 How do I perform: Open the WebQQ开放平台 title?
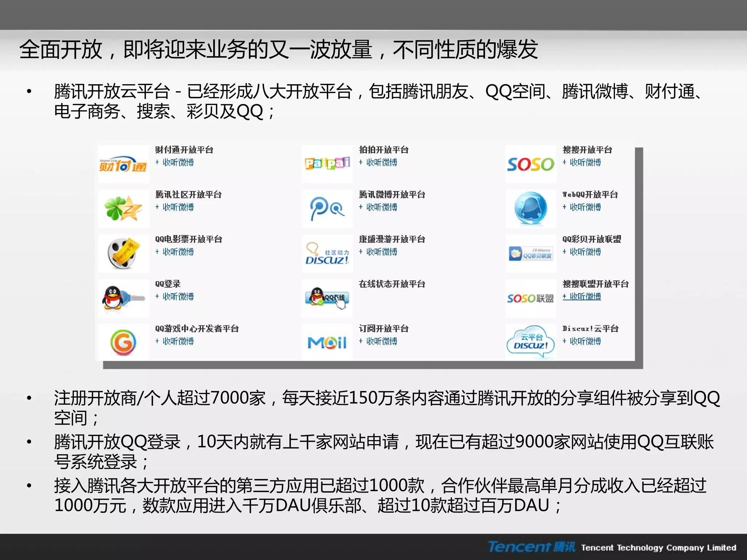[x=590, y=195]
